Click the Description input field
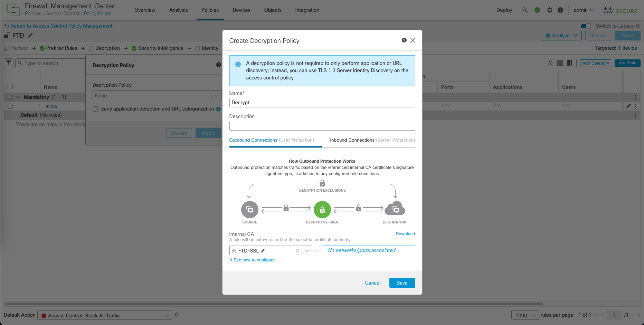Image resolution: width=644 pixels, height=325 pixels. 322,126
